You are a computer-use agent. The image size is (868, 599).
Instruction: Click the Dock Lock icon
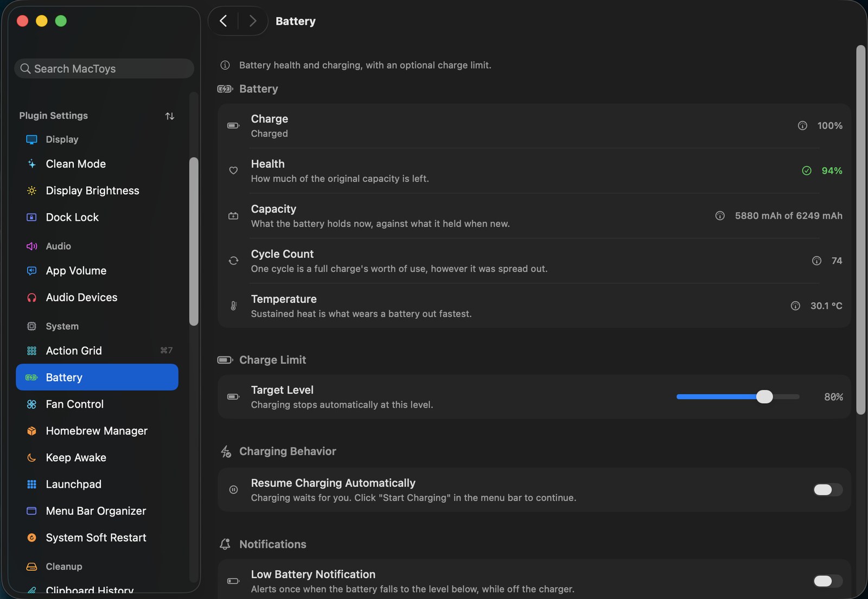click(x=31, y=217)
